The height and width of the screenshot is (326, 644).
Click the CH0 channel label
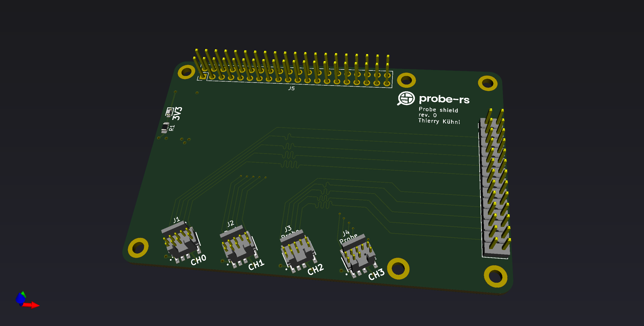tap(198, 260)
